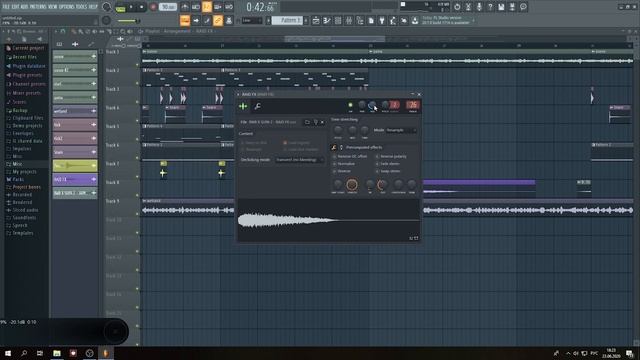
Task: Click the Record button
Action: tap(153, 7)
